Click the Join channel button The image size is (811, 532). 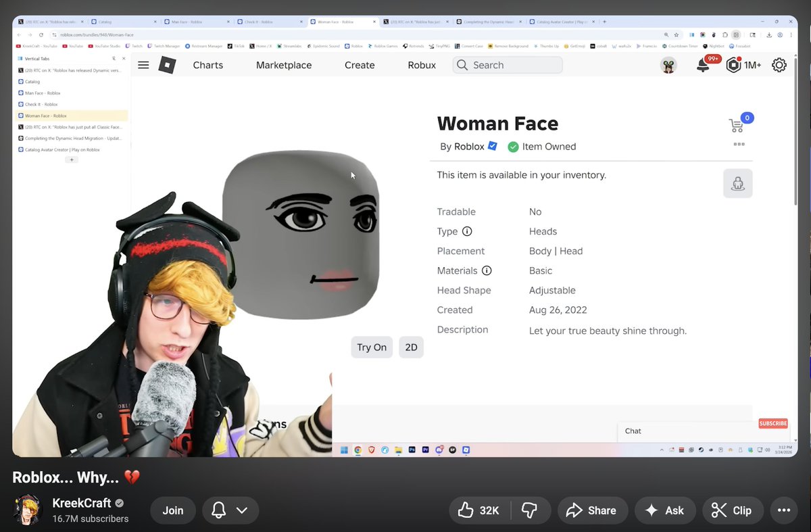pyautogui.click(x=172, y=510)
